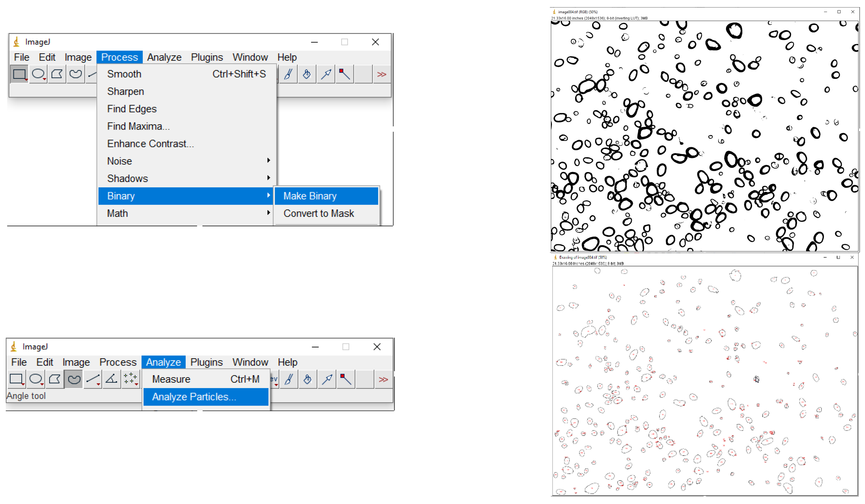Open More Tools >> in Process-menu ImageJ window

coord(382,74)
